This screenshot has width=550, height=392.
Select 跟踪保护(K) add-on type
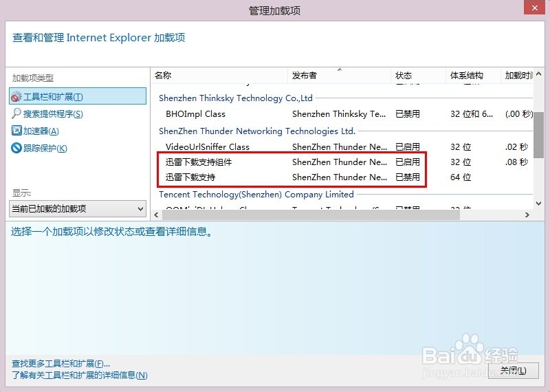click(45, 148)
